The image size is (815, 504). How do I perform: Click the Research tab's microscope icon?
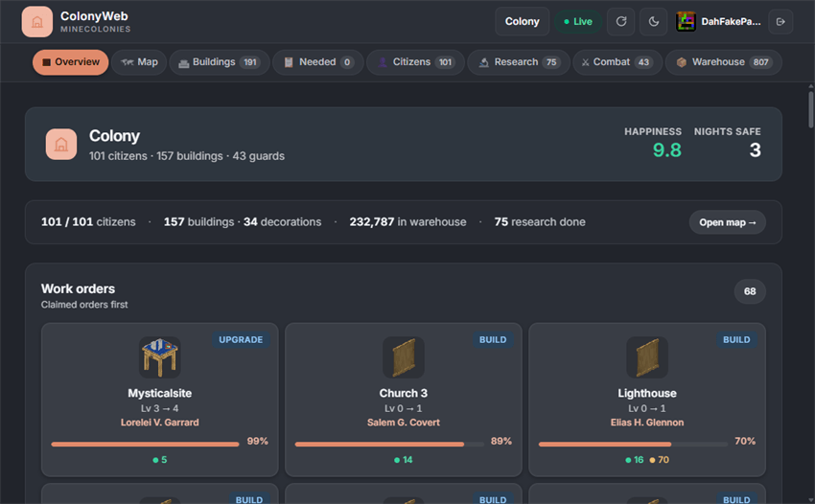(483, 62)
